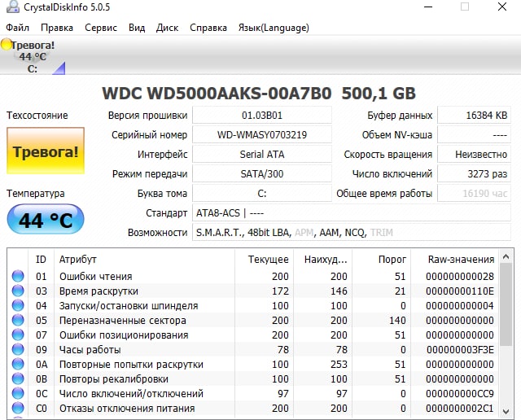Click raw value 0000000002C1

pyautogui.click(x=460, y=408)
